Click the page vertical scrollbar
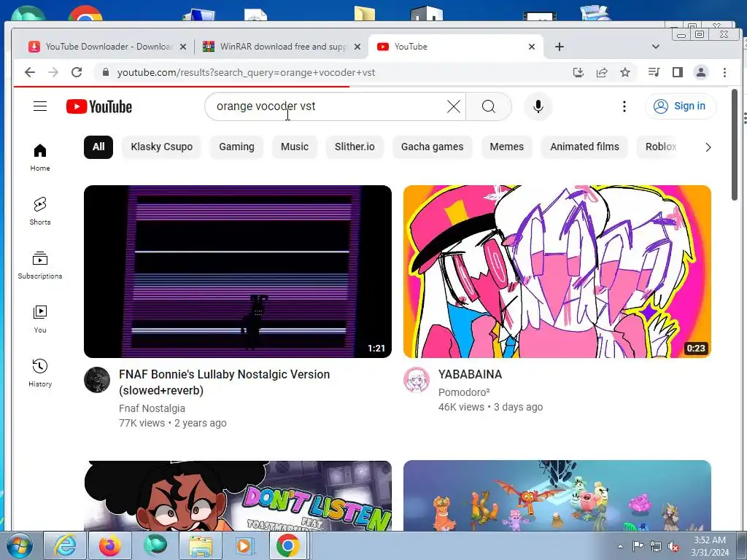This screenshot has width=747, height=560. [734, 145]
